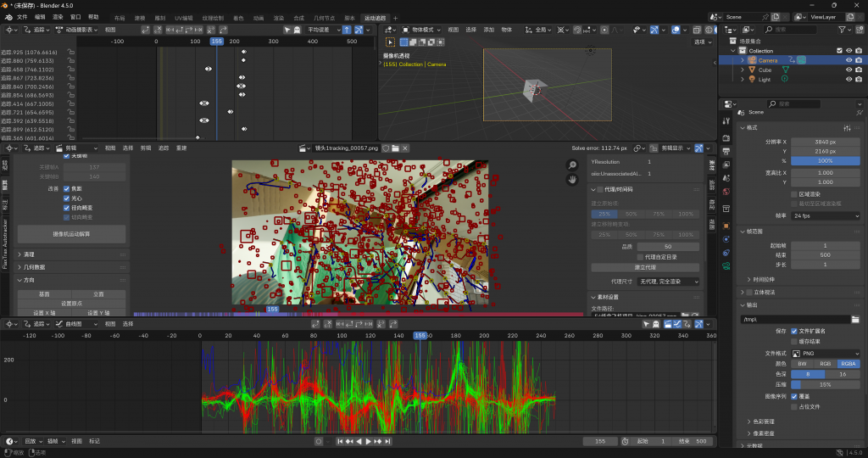The image size is (868, 458).
Task: Open the 文件格式 PNG dropdown
Action: [825, 353]
